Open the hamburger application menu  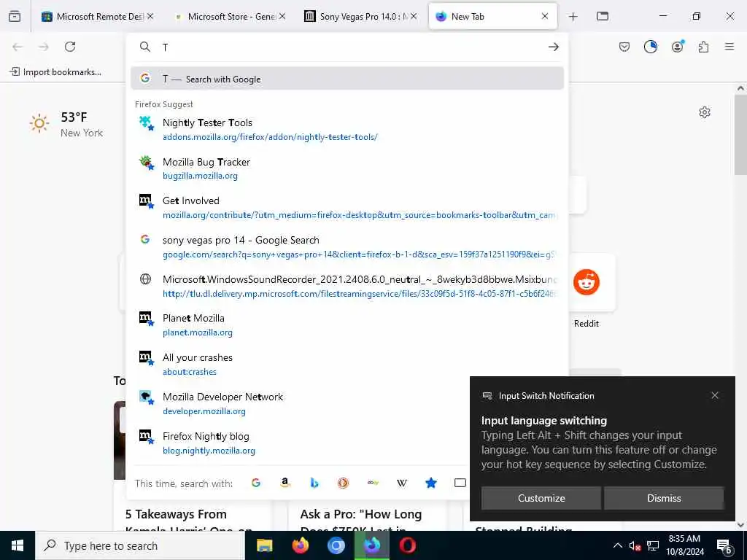(729, 46)
